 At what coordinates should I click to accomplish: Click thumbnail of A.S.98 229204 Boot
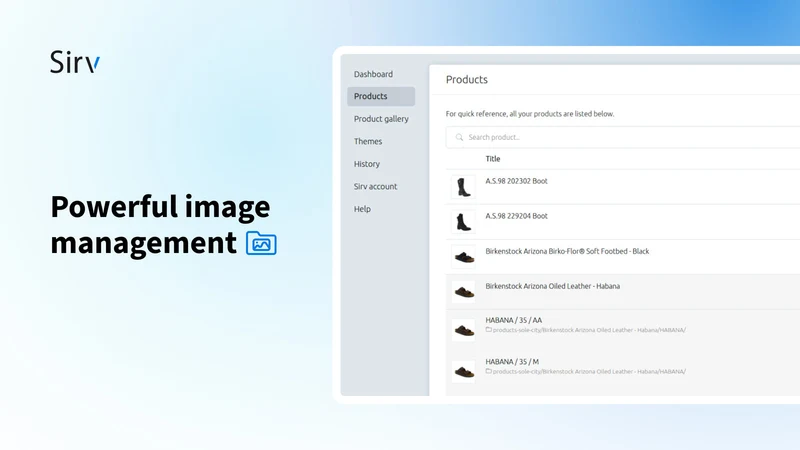coord(463,222)
